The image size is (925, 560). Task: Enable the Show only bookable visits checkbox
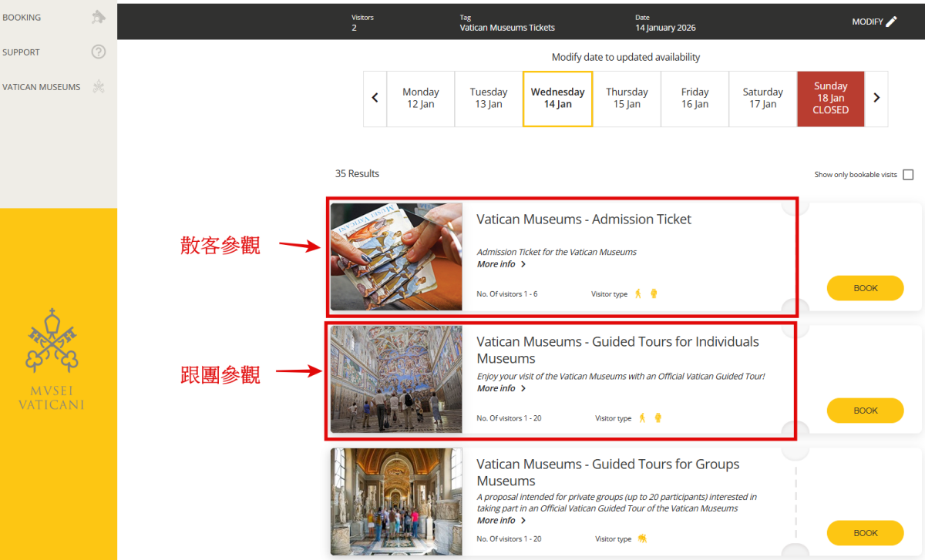pyautogui.click(x=908, y=174)
